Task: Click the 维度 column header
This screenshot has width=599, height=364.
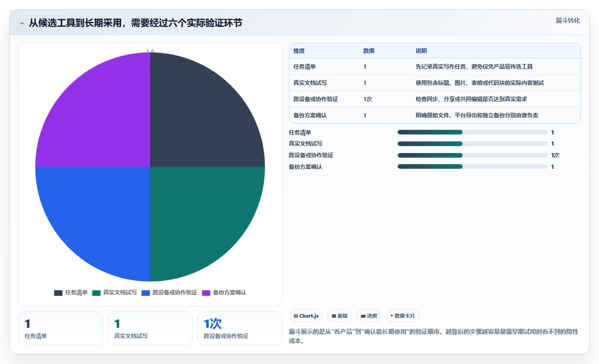Action: (299, 51)
